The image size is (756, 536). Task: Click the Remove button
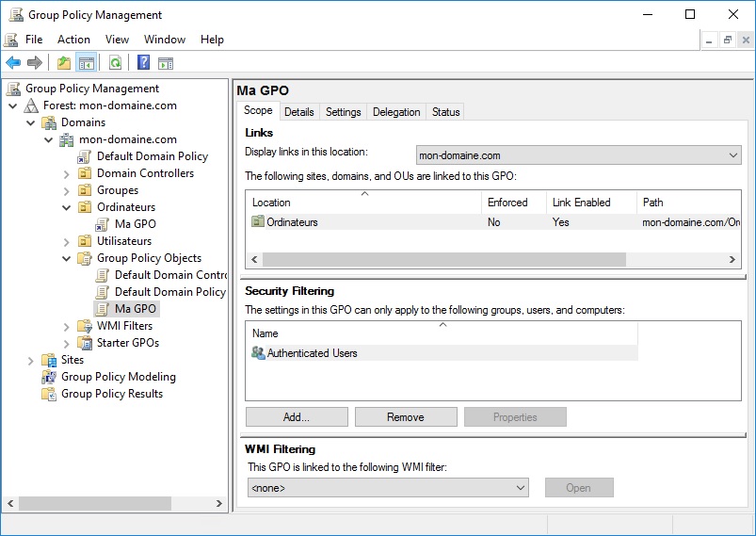click(406, 416)
